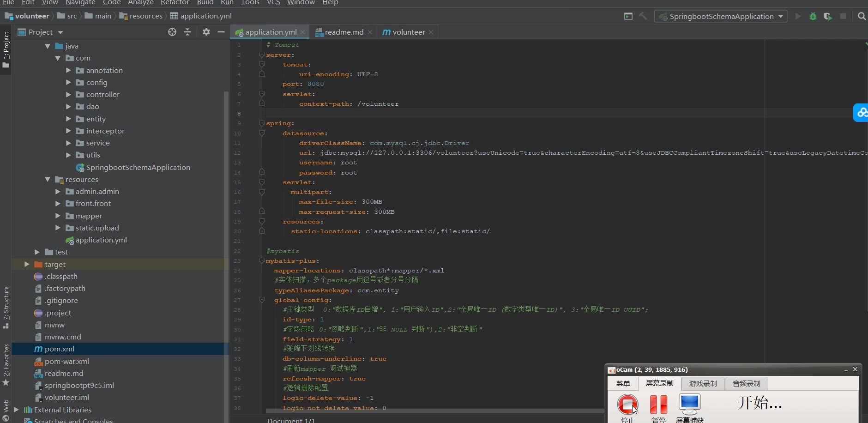The height and width of the screenshot is (423, 868).
Task: Open Search Everywhere magnifier icon
Action: pyautogui.click(x=862, y=16)
